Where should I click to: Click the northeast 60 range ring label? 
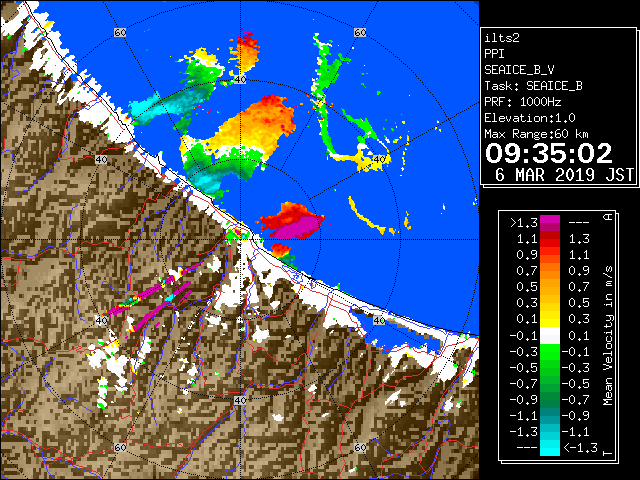coord(360,32)
